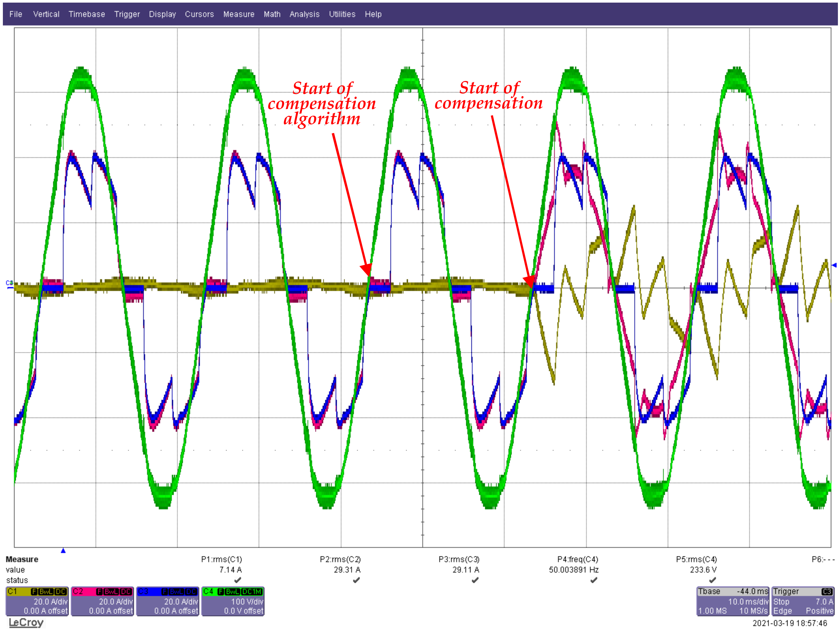The image size is (840, 632).
Task: Open the Vertical menu
Action: point(46,14)
